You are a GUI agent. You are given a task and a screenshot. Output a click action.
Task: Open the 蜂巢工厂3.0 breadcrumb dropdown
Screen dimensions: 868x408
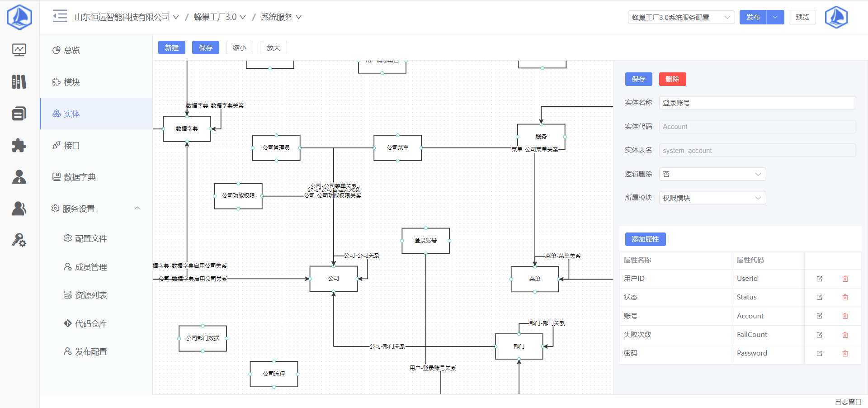pyautogui.click(x=220, y=17)
